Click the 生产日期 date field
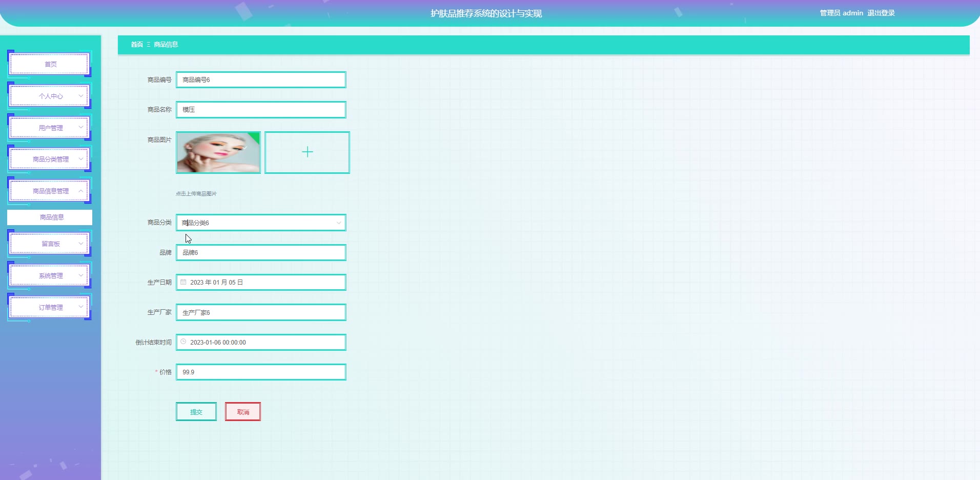This screenshot has width=980, height=480. (261, 282)
